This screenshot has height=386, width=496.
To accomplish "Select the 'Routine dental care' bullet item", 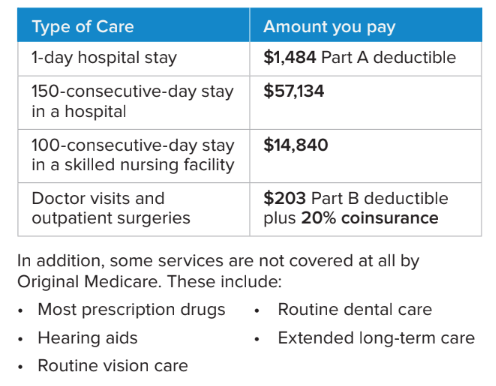I will pos(355,310).
